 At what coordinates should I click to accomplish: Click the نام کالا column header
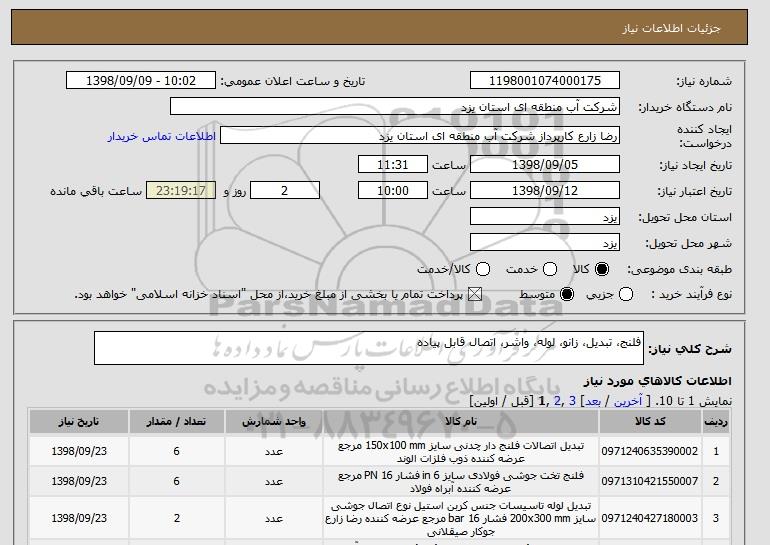coord(461,422)
